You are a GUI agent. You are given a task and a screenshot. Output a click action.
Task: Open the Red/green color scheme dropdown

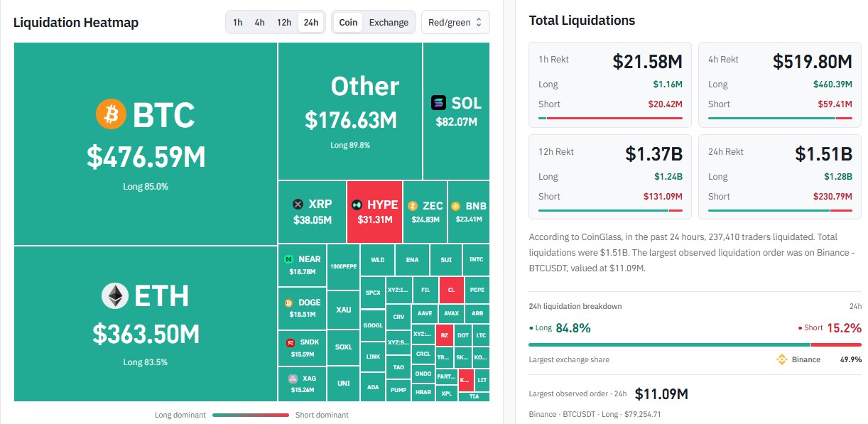pyautogui.click(x=455, y=22)
